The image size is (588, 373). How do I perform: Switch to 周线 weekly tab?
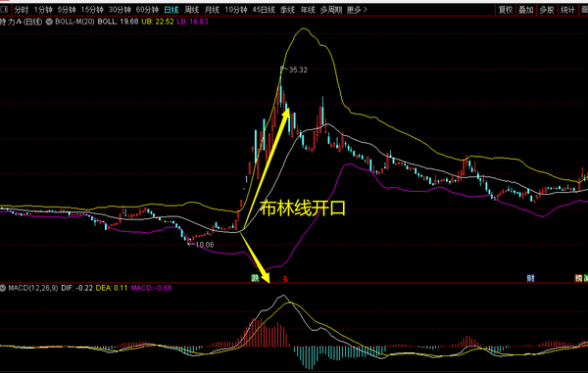coord(192,10)
